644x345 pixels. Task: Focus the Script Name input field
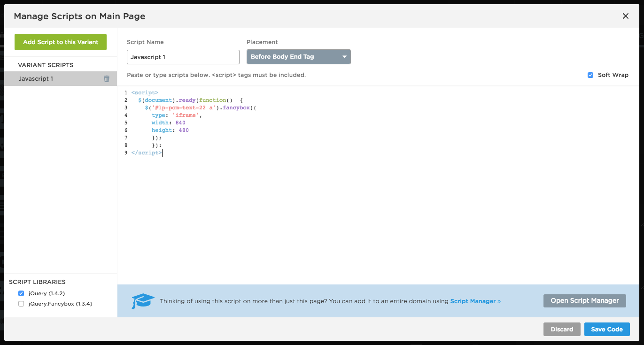pyautogui.click(x=183, y=57)
